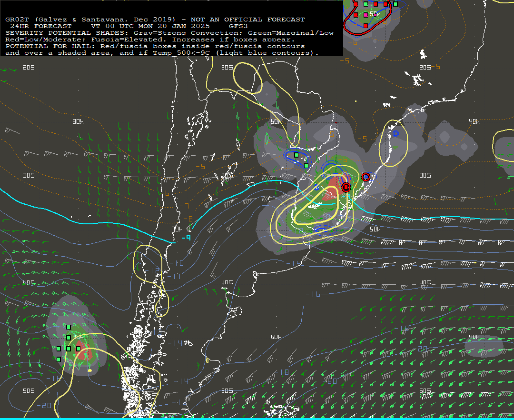Click the lowest green box in the southwest Pacific cluster
The image size is (514, 420).
pos(59,360)
